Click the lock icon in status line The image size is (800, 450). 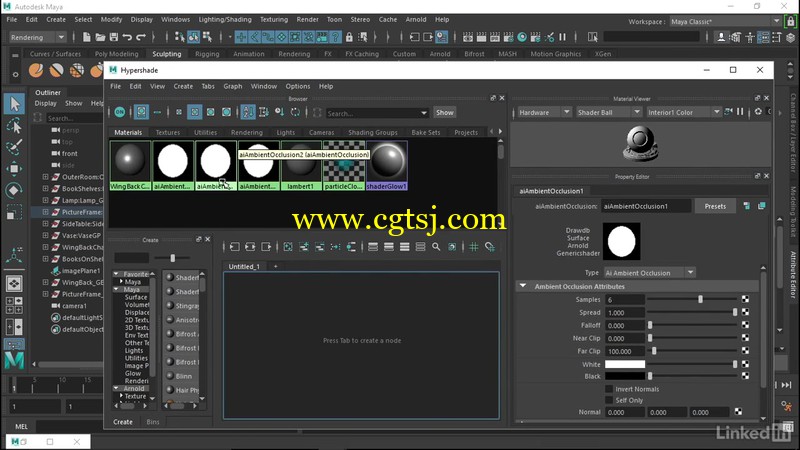pyautogui.click(x=349, y=37)
